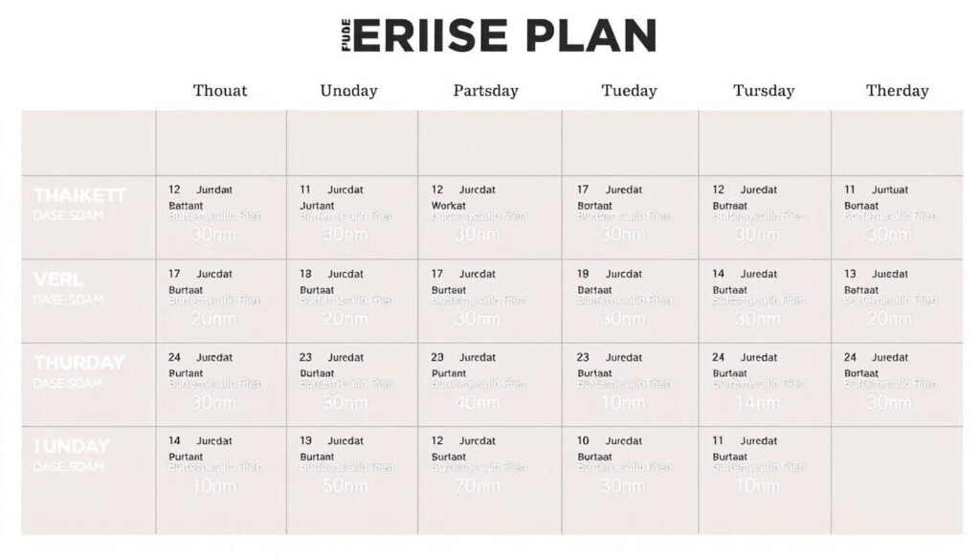Select the empty bottom cell under Therday
This screenshot has height=560, width=980.
897,480
